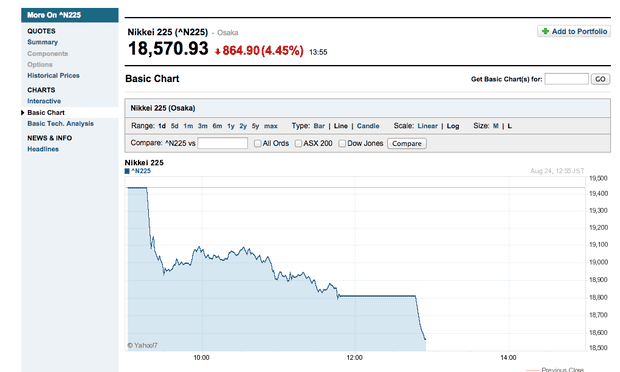Select the 5d range option
This screenshot has width=620, height=372.
(174, 126)
